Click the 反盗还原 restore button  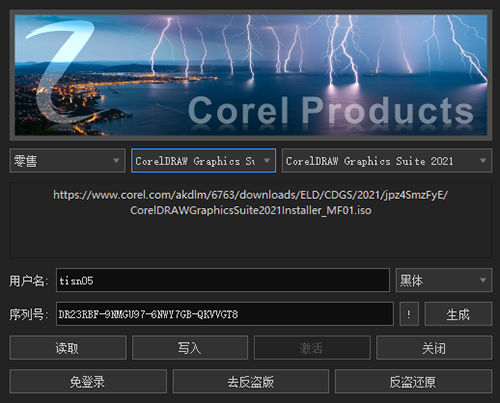413,381
